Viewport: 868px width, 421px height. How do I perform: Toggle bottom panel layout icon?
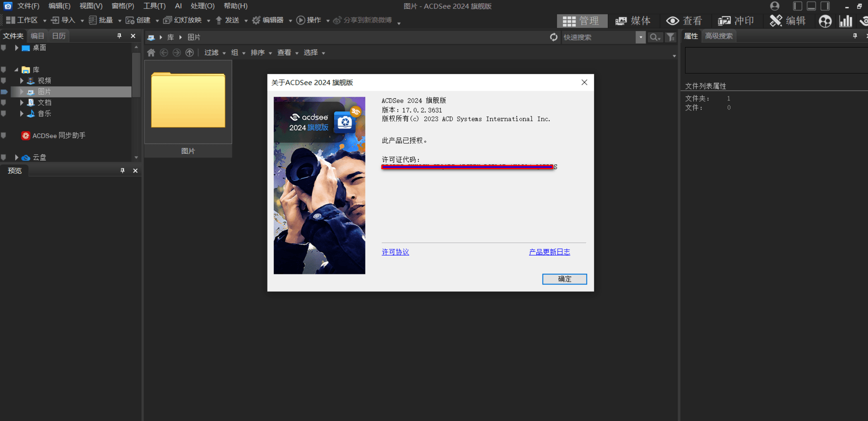click(812, 6)
